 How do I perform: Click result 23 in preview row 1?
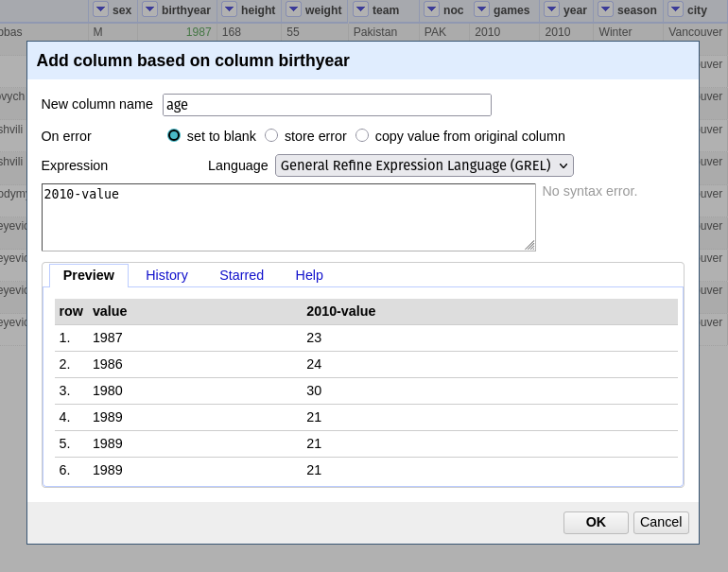click(x=314, y=338)
